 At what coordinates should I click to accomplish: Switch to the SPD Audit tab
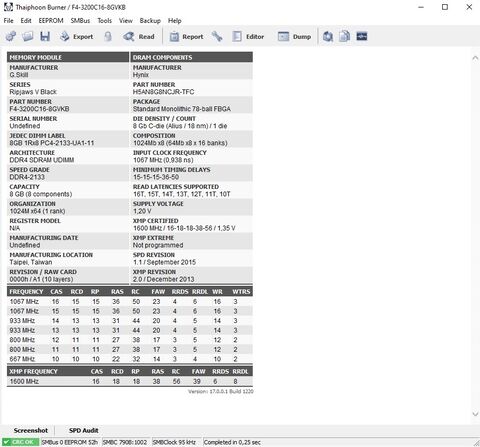click(x=83, y=430)
